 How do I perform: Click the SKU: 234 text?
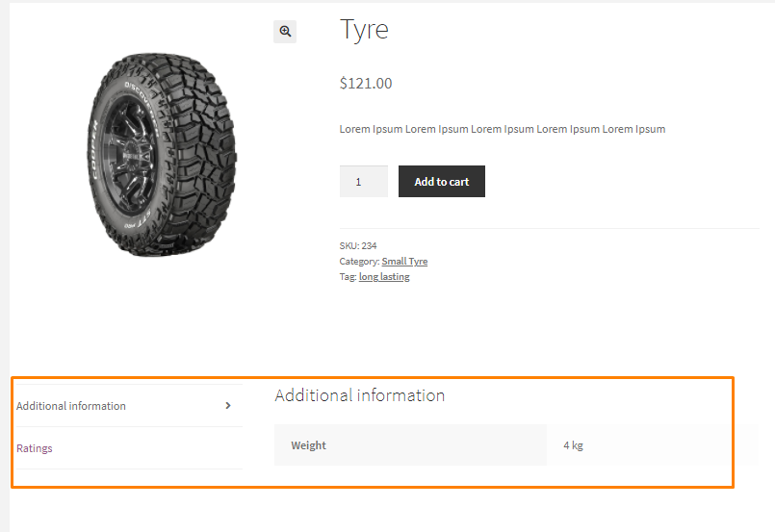point(358,245)
